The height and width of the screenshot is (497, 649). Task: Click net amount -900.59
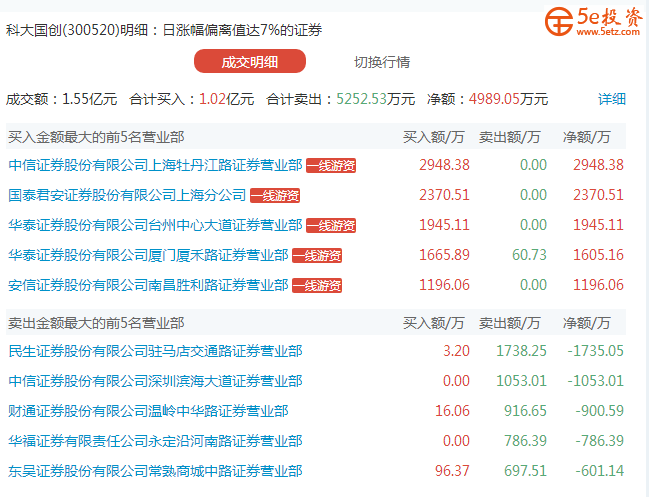[x=599, y=411]
